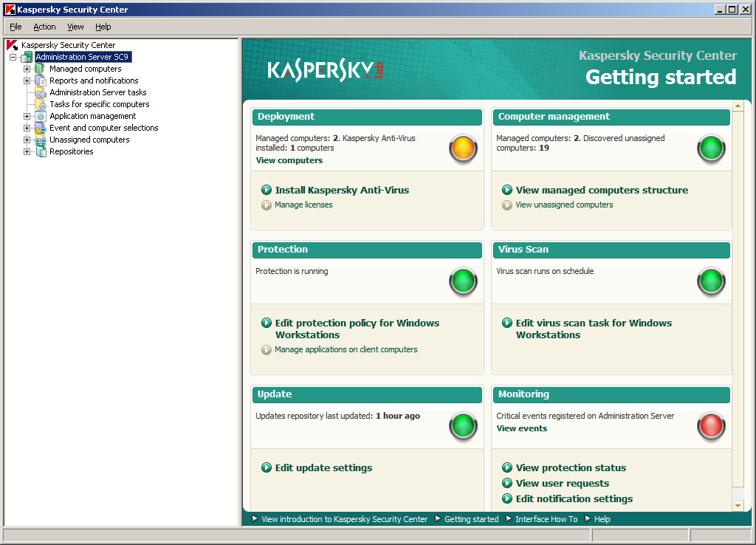Click the arrow icon beside Install Kaspersky Anti-Virus
756x545 pixels.
point(266,190)
